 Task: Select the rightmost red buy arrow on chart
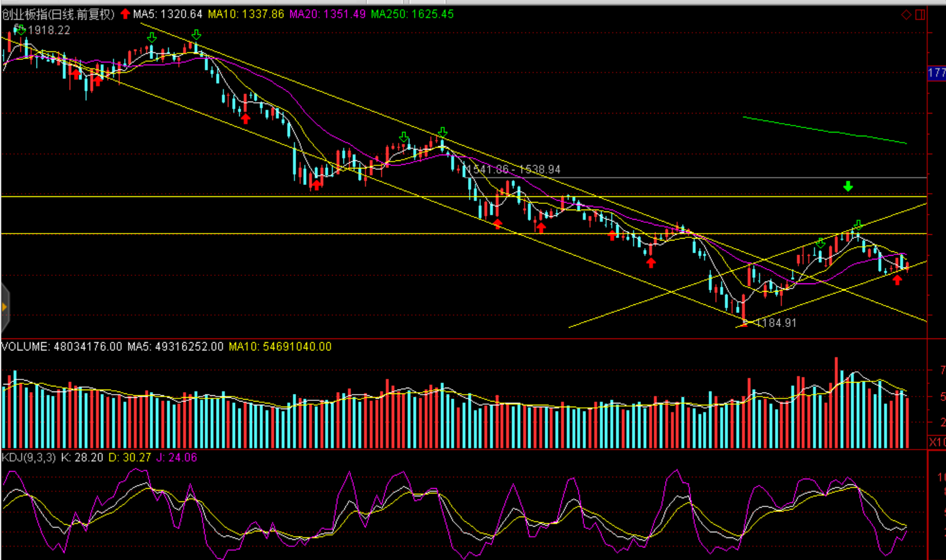click(x=897, y=280)
